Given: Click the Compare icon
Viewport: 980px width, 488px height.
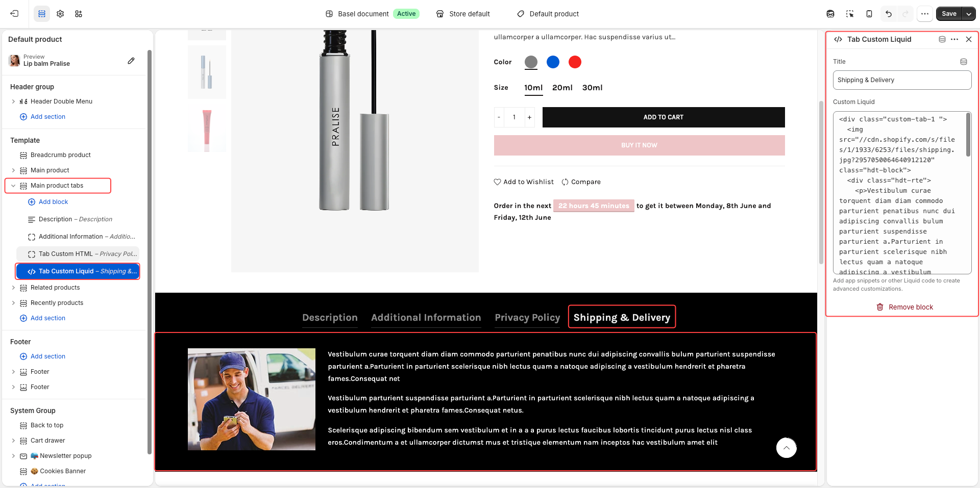Looking at the screenshot, I should (565, 182).
